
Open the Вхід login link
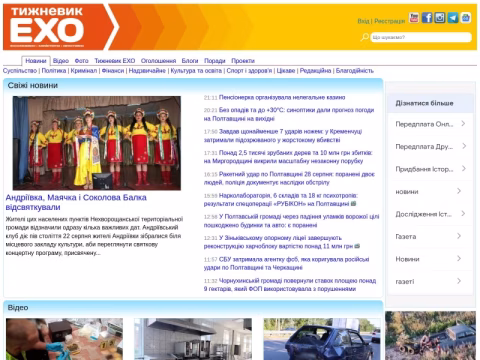(x=363, y=21)
